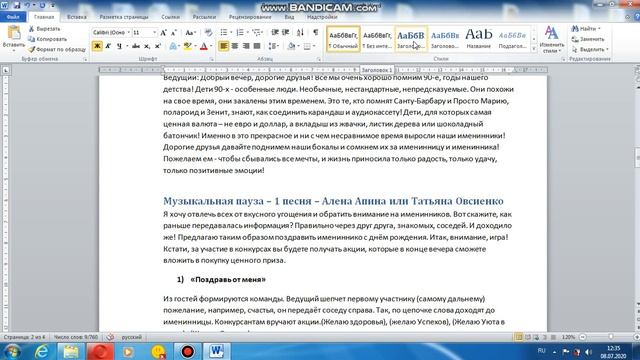Click the bulleted list icon

point(224,33)
